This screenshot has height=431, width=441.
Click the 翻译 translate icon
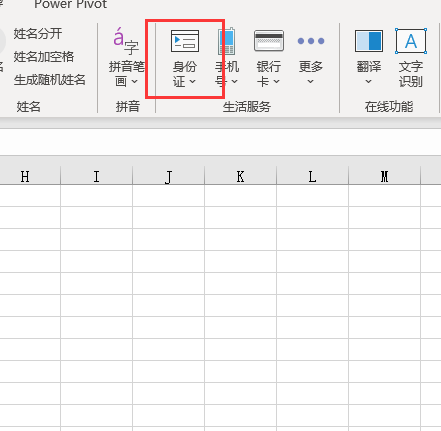369,41
